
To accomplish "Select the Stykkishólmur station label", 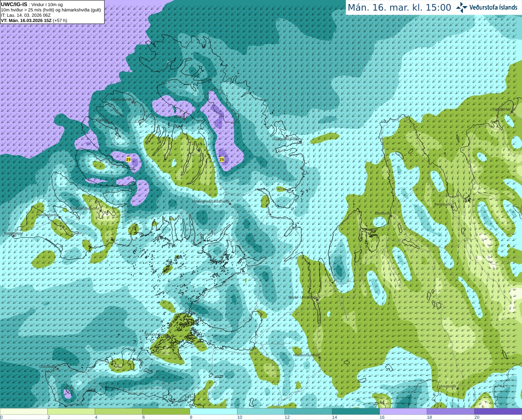I will click(156, 334).
